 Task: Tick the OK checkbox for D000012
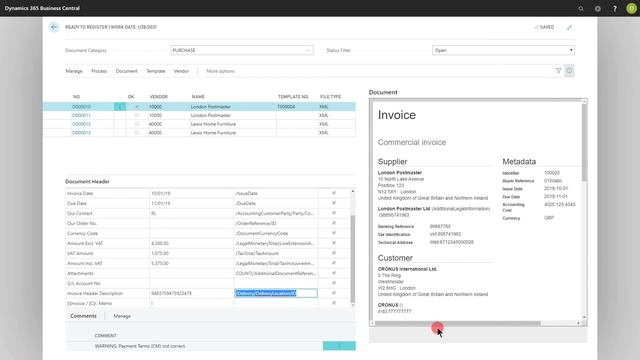click(x=137, y=124)
